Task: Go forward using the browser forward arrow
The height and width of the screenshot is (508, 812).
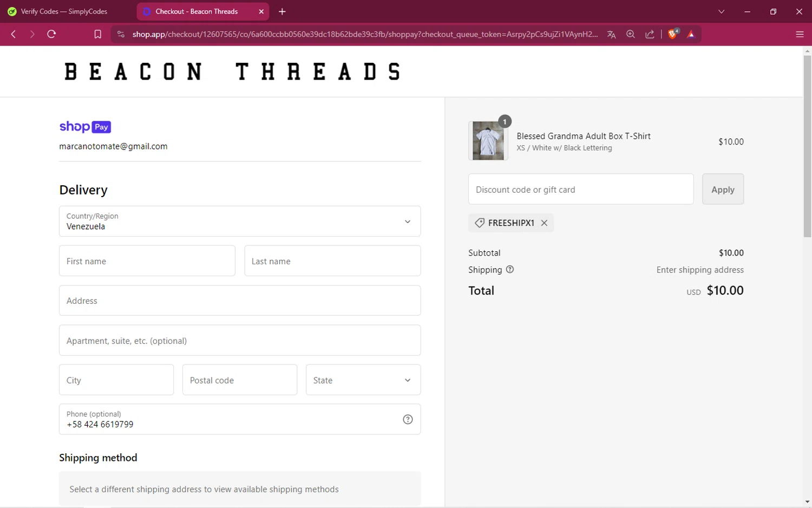Action: pos(32,34)
